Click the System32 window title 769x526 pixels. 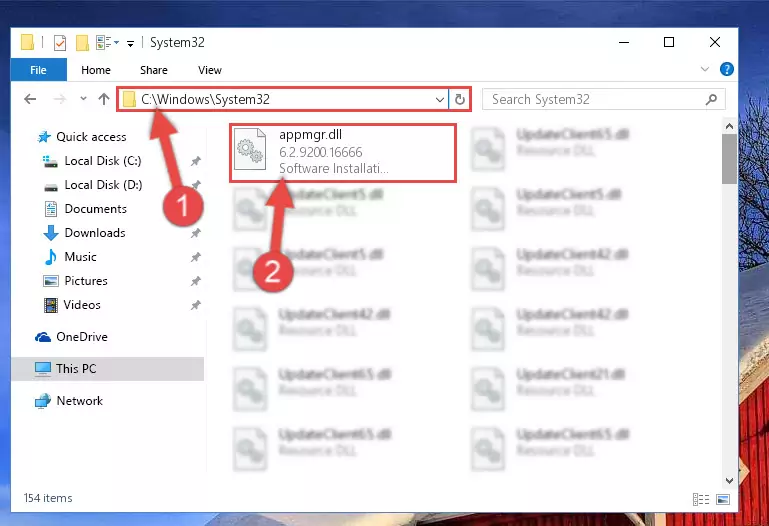pyautogui.click(x=177, y=43)
